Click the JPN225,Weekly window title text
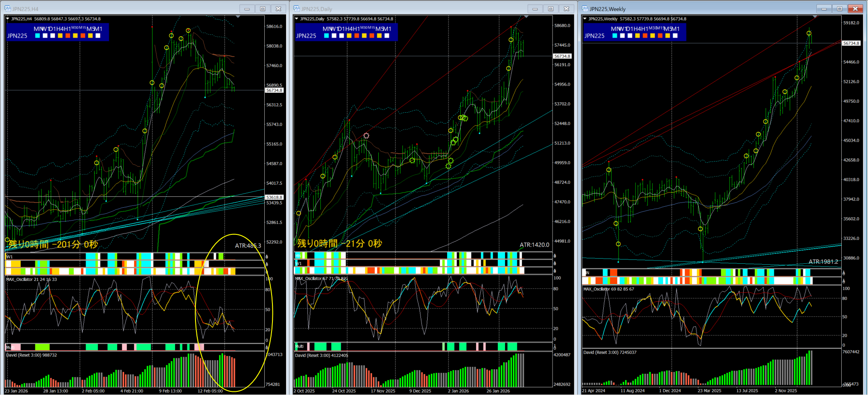868x395 pixels. (608, 9)
